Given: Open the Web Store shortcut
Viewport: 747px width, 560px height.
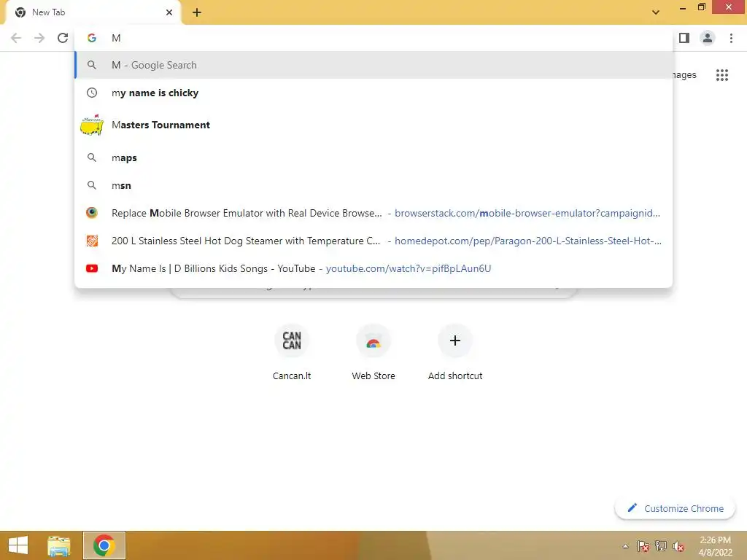Looking at the screenshot, I should click(373, 351).
